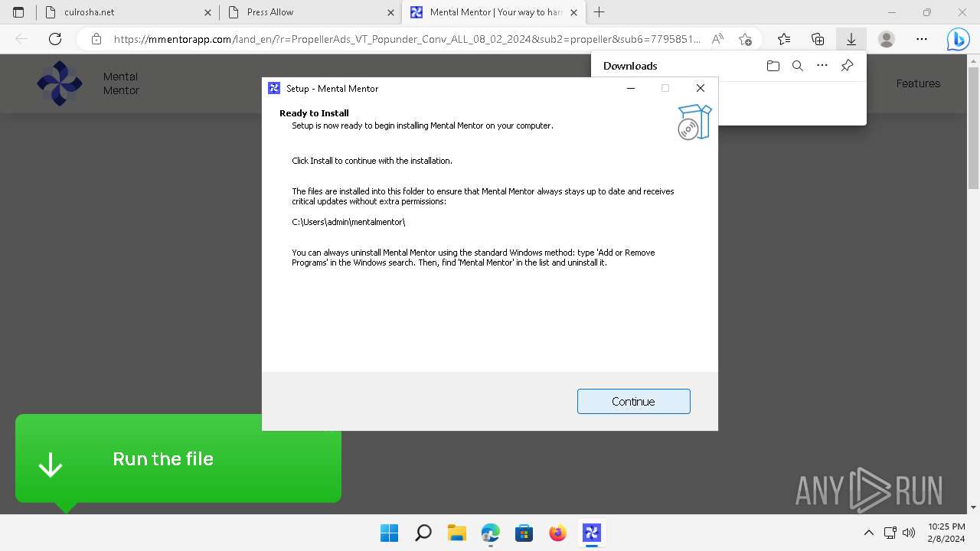Image resolution: width=980 pixels, height=551 pixels.
Task: Open the Features link on the webpage
Action: click(918, 83)
